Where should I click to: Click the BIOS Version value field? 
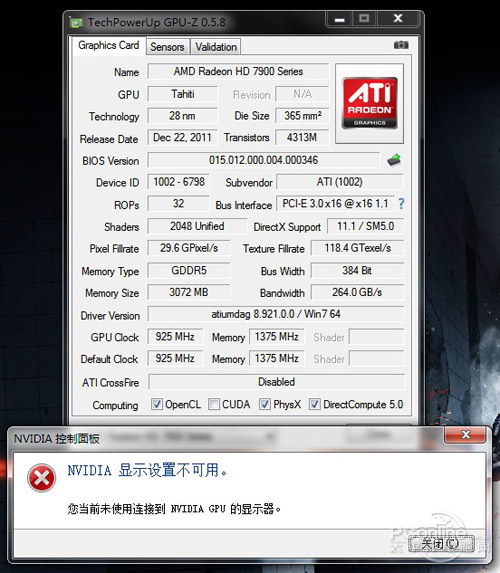(x=264, y=160)
